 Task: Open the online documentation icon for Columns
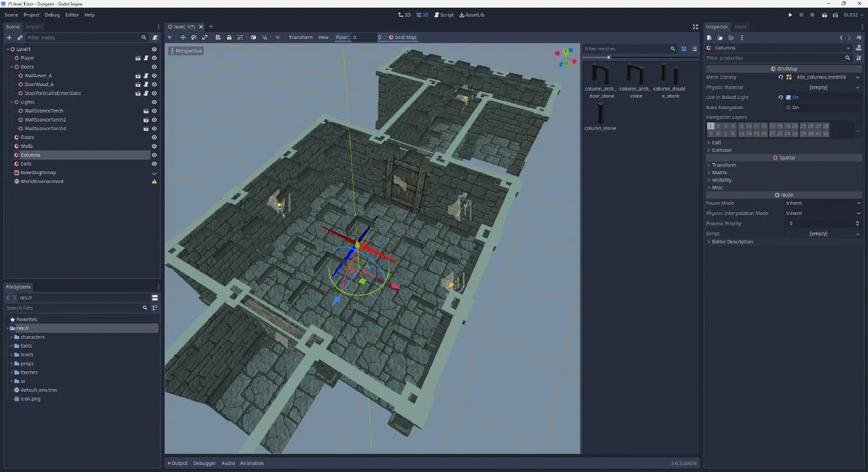coord(858,48)
